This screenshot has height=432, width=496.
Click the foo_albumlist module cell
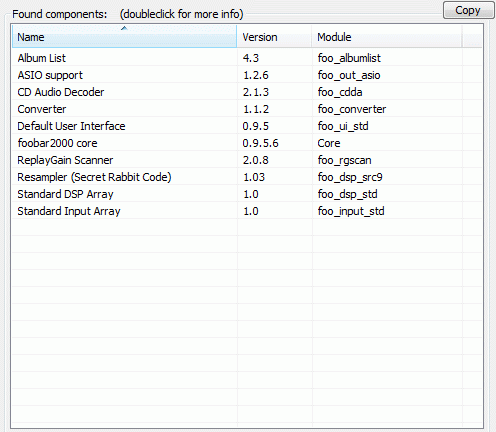(x=349, y=58)
